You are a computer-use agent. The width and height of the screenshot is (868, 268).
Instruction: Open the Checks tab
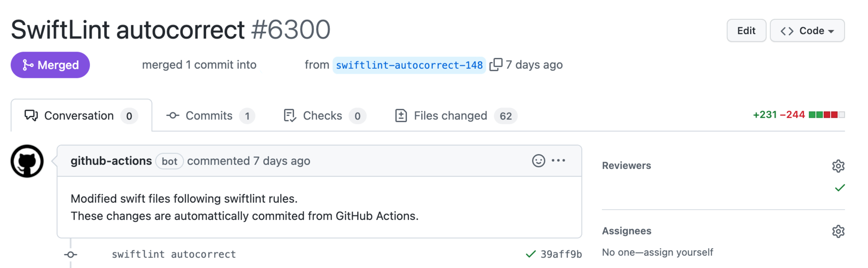(322, 115)
